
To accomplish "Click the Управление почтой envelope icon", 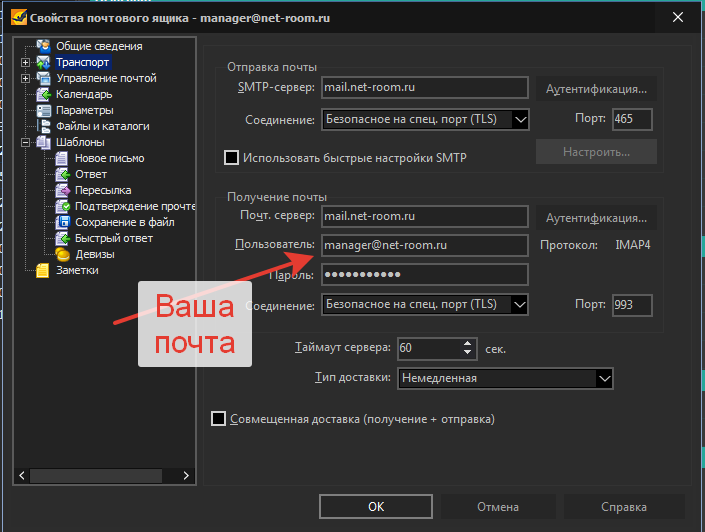I will click(x=44, y=78).
